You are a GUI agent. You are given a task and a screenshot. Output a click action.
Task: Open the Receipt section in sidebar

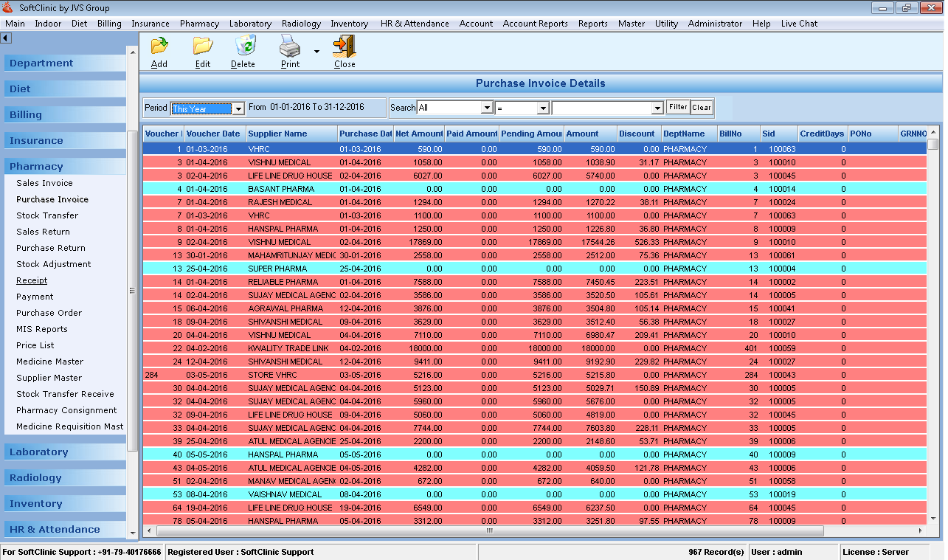[32, 280]
